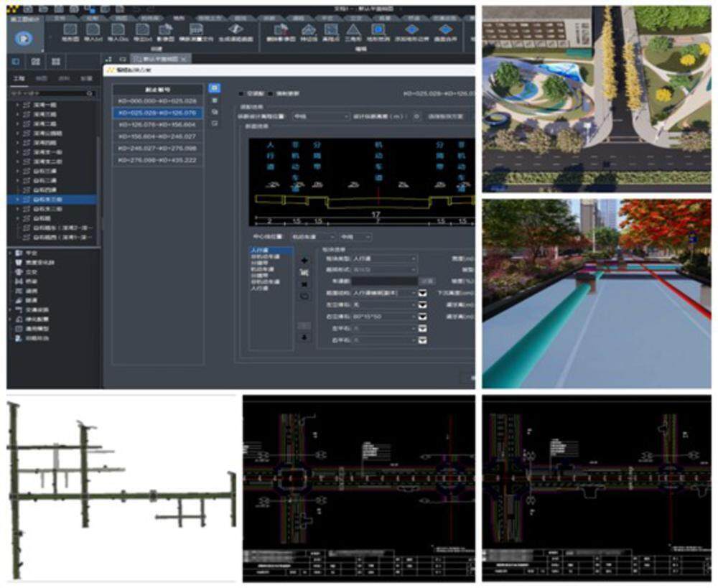Click the white swatch next to 60*15*50
This screenshot has width=718, height=588.
tap(424, 316)
